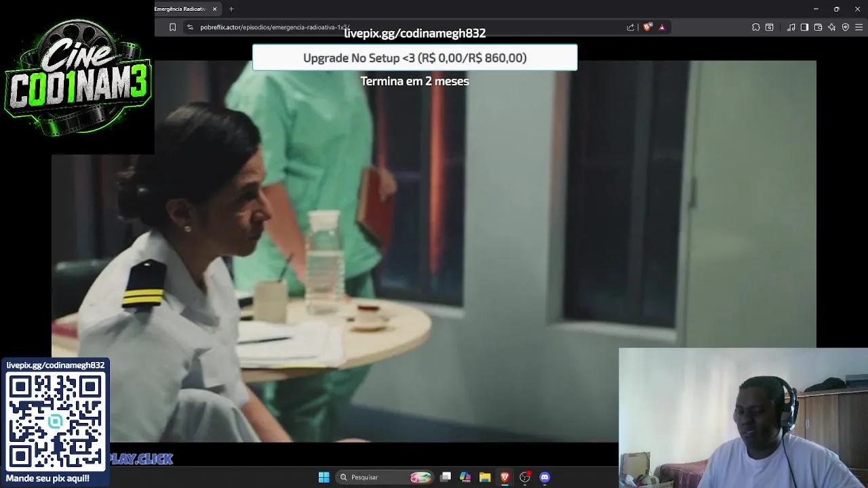
Task: Open Brave Rewards triangle icon
Action: (662, 27)
